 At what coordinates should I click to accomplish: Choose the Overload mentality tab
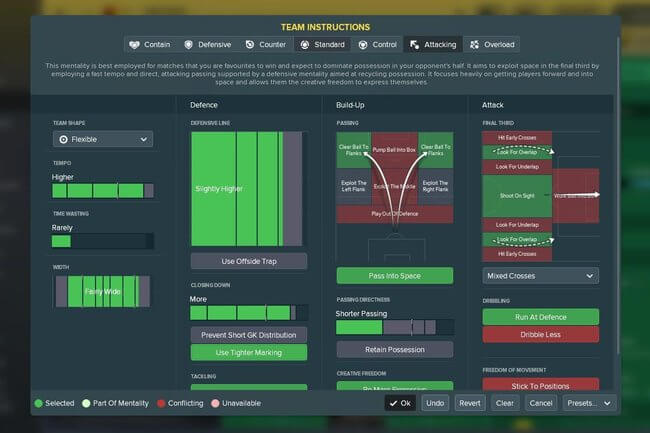tap(492, 45)
